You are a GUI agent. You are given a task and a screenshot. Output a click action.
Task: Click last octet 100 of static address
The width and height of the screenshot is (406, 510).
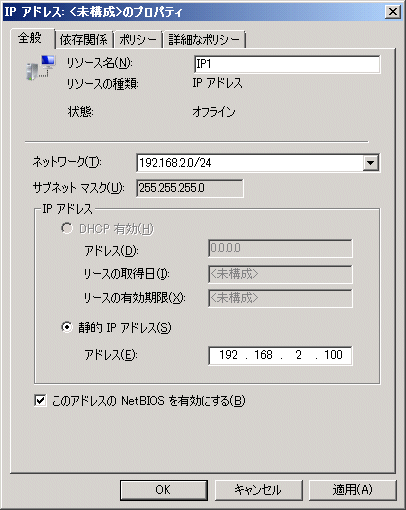coord(333,355)
